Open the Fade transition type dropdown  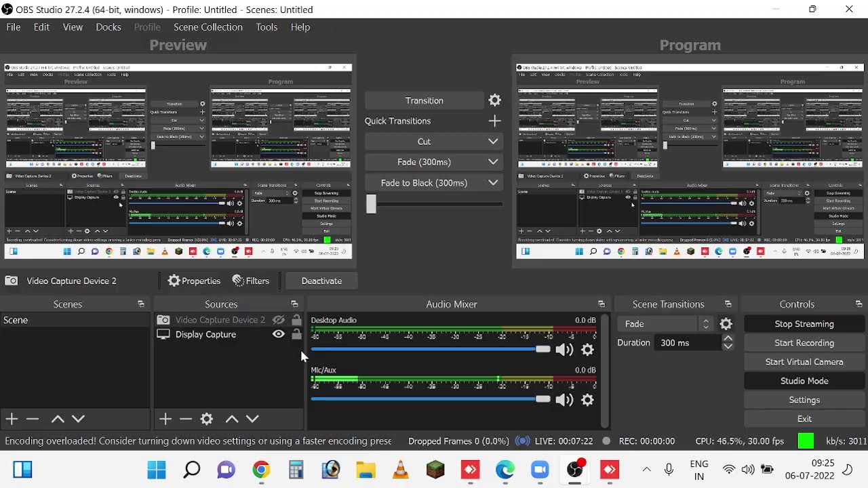666,324
